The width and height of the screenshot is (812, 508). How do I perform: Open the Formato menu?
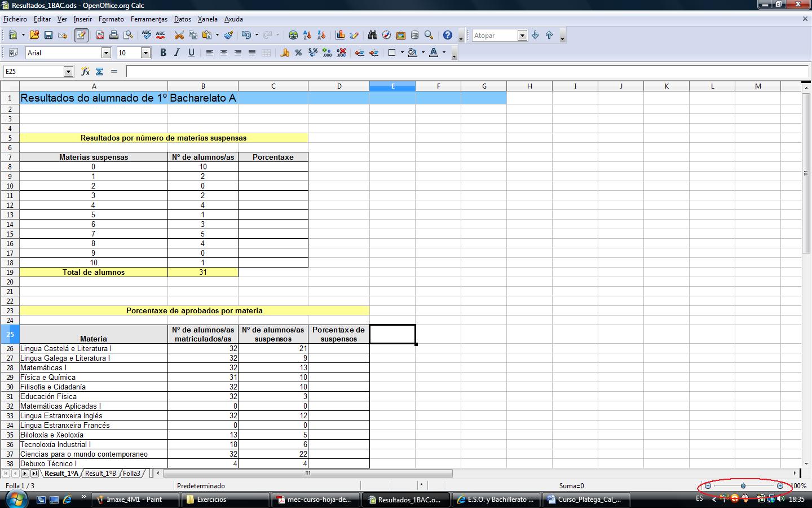tap(111, 19)
